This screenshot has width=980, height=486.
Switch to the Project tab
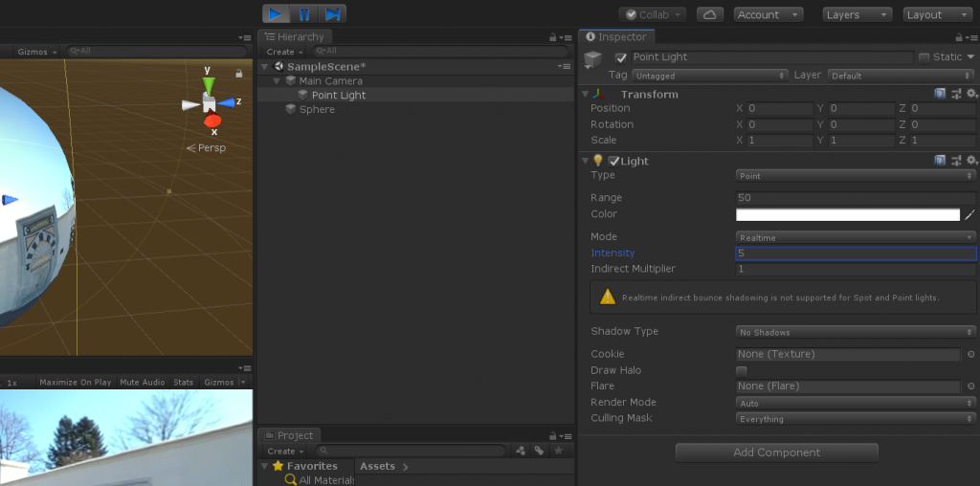coord(289,435)
